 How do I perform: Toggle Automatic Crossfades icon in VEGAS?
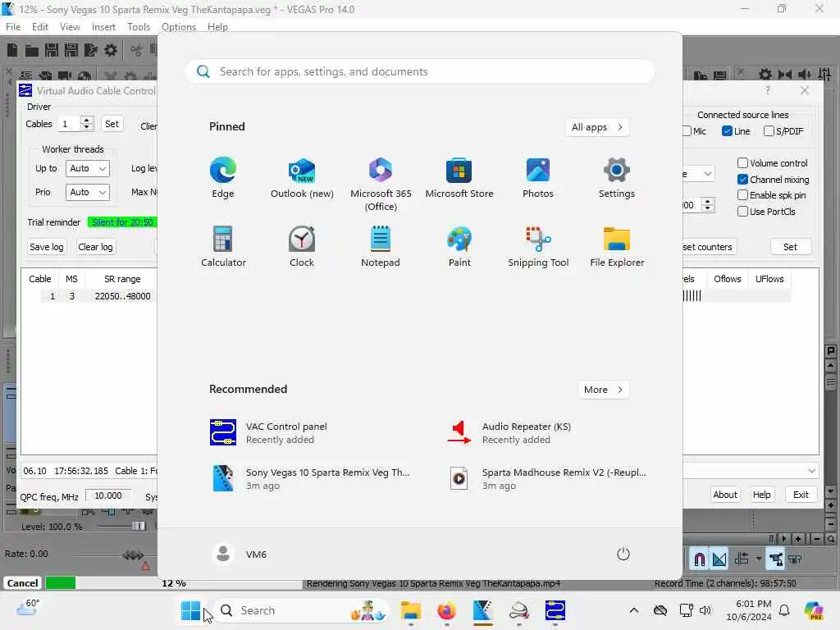719,559
